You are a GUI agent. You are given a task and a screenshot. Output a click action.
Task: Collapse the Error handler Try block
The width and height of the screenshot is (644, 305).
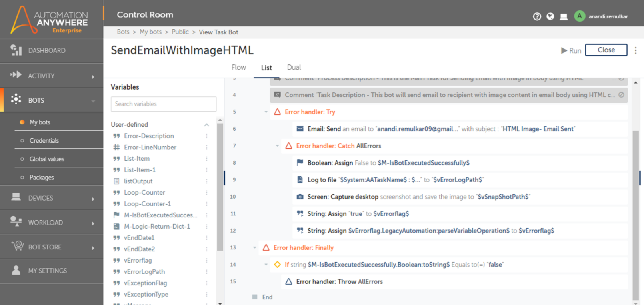tap(266, 112)
